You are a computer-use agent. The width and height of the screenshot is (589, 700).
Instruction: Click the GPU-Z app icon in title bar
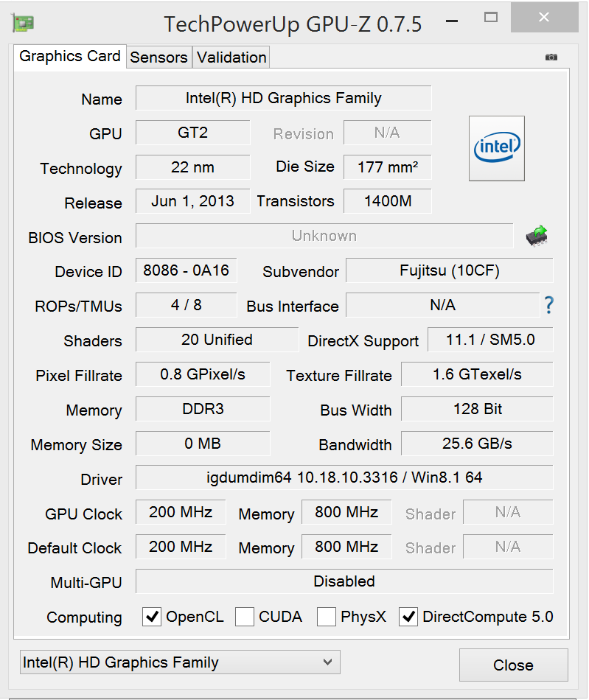(23, 23)
